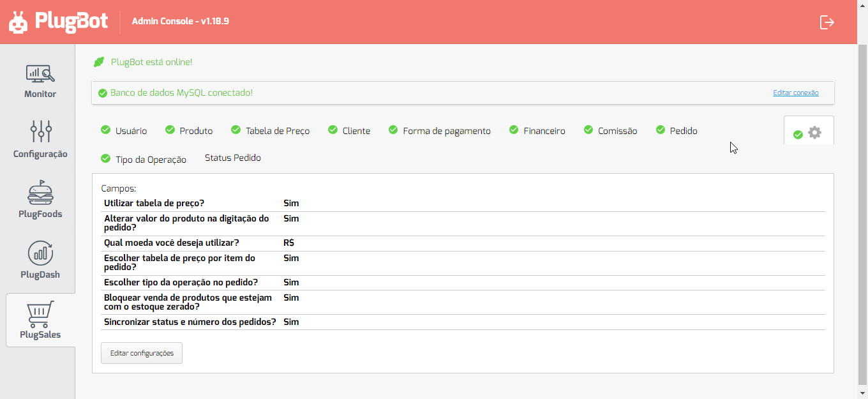Click 'Escolher tipo da operação no pedido?' label

click(x=181, y=283)
